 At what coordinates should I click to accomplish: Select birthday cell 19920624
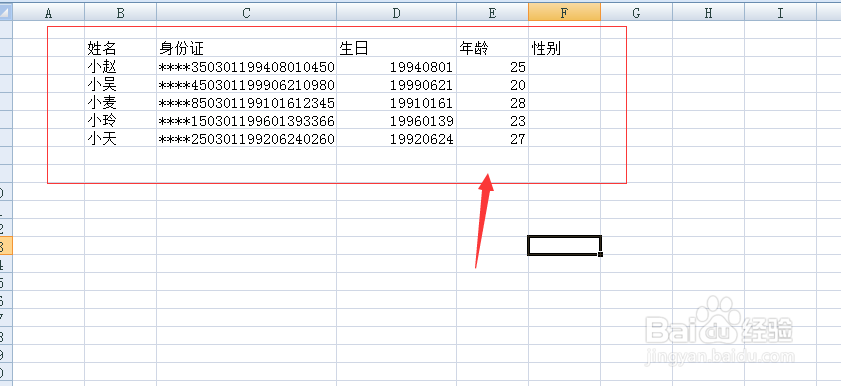coord(396,138)
